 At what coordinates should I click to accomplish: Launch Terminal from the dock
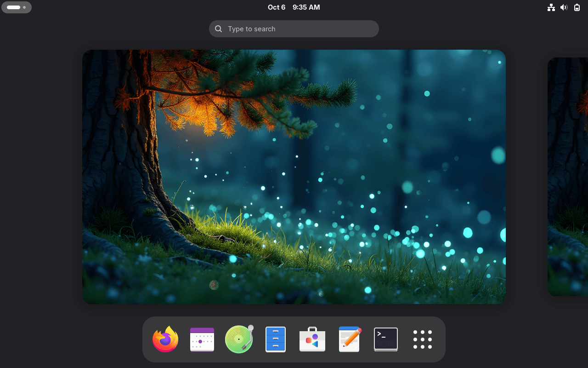pyautogui.click(x=386, y=339)
